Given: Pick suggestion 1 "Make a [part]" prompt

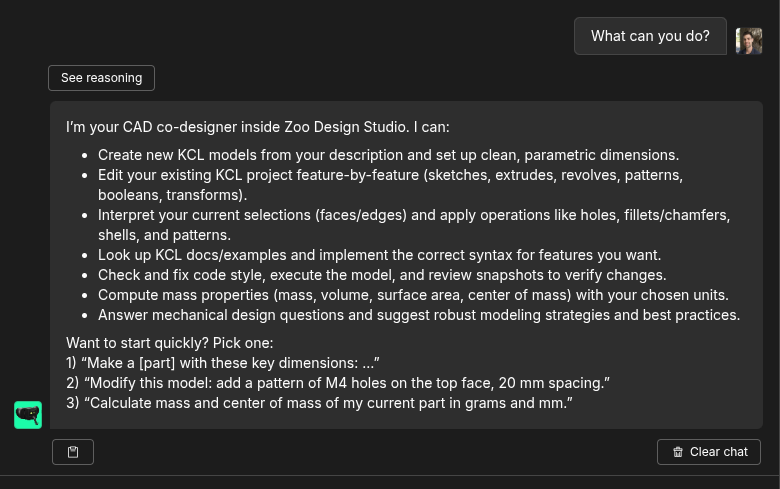Looking at the screenshot, I should click(x=222, y=363).
